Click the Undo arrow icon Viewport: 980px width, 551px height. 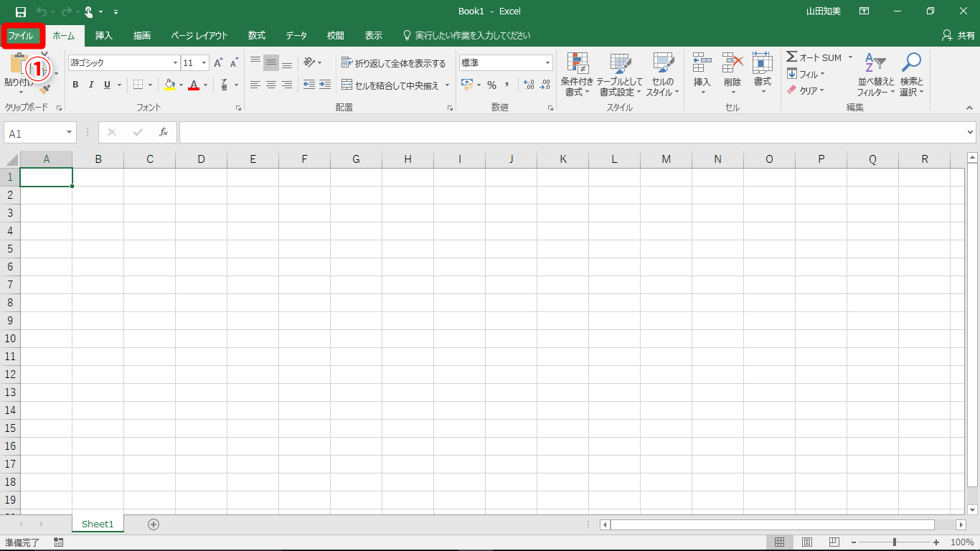41,11
